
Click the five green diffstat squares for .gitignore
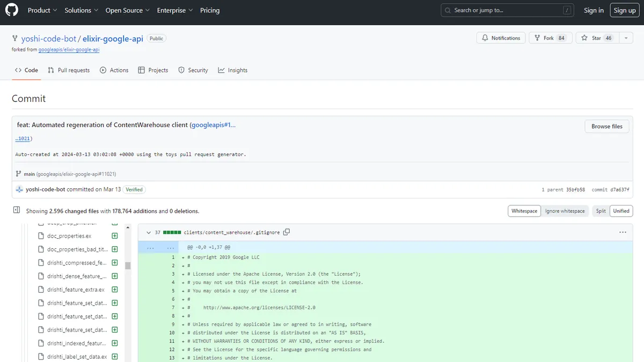(172, 233)
